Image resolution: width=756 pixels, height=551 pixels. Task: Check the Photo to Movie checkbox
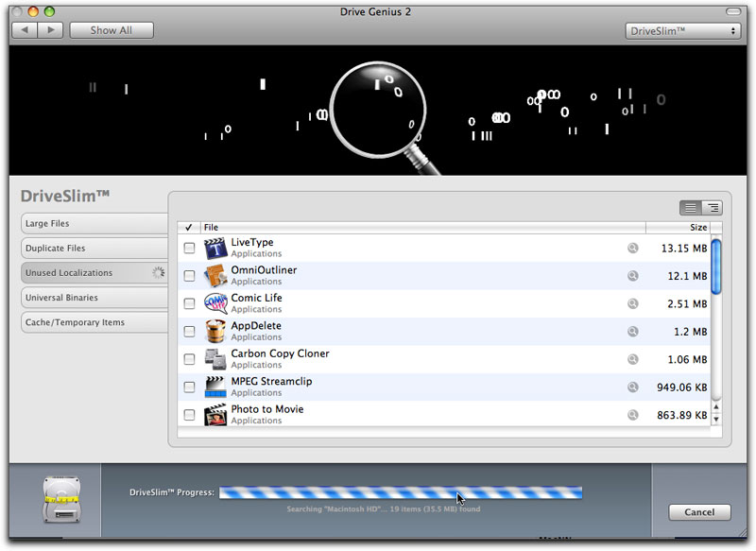189,415
